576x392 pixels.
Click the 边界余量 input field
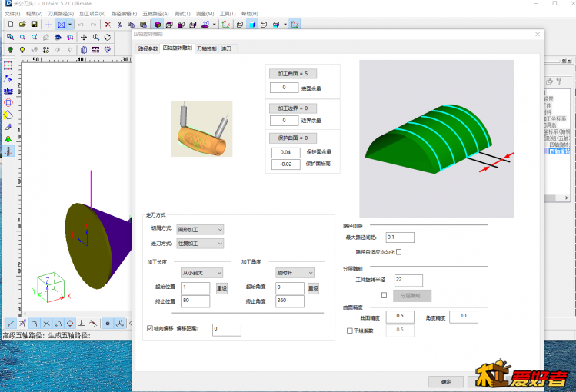click(284, 121)
